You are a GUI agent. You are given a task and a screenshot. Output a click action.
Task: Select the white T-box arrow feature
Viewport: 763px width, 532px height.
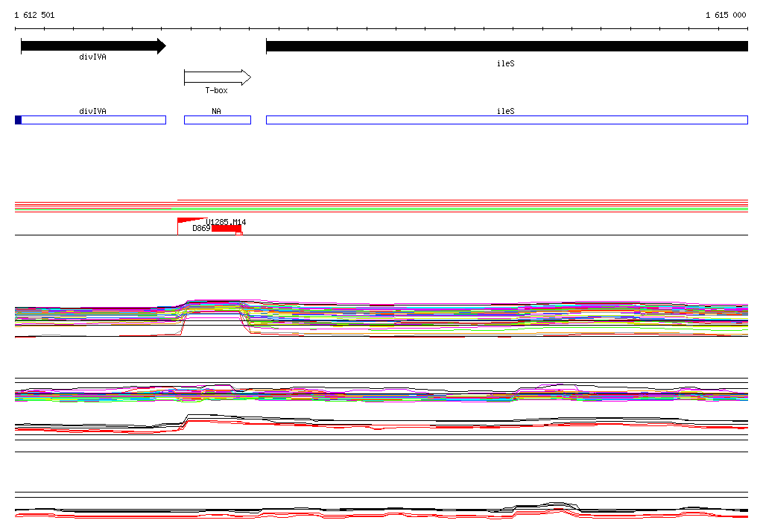(218, 77)
